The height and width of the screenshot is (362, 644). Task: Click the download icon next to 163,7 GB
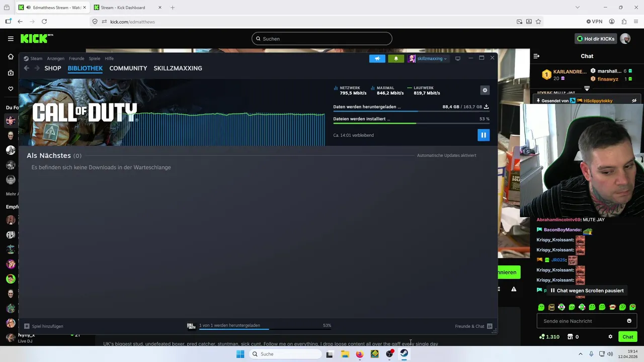coord(486,107)
